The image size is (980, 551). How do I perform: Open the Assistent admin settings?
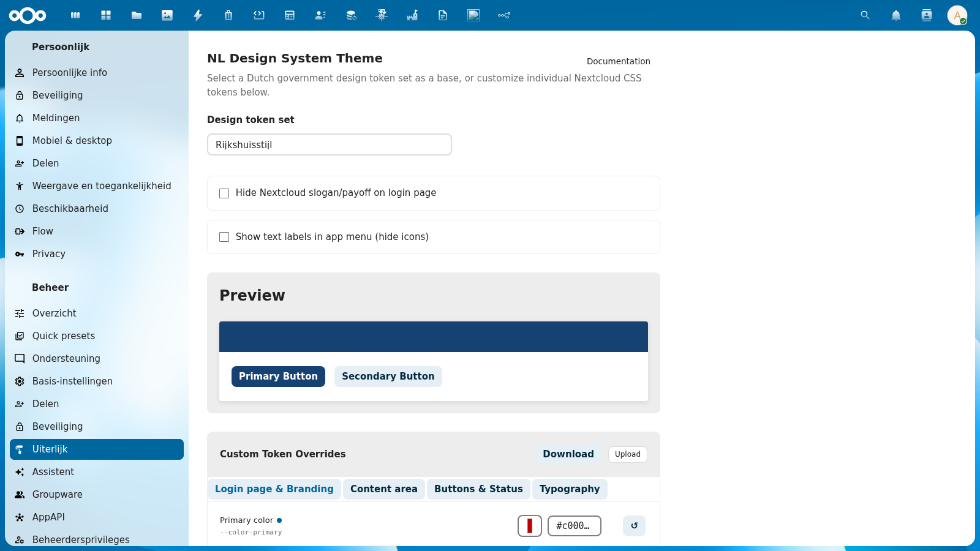point(97,472)
